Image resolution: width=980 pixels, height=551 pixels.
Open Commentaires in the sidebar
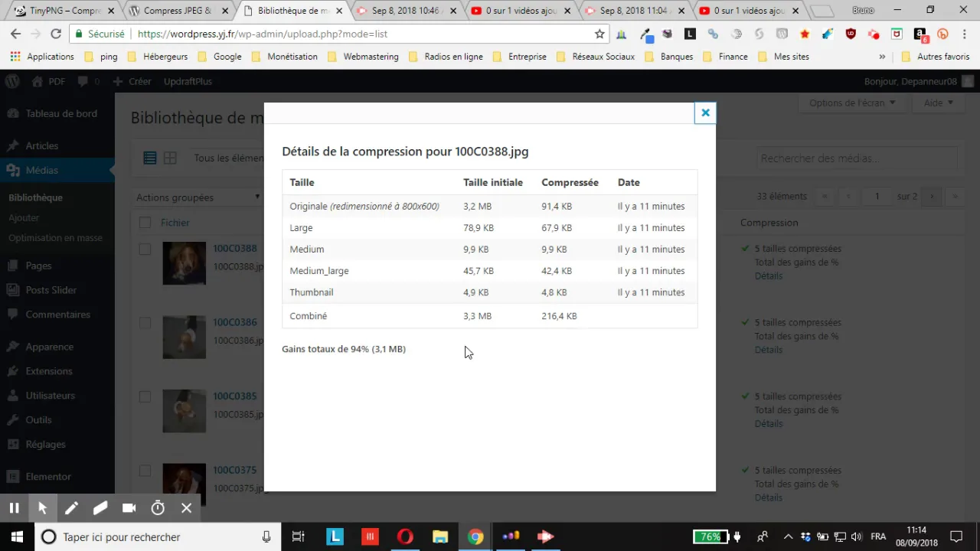(57, 315)
